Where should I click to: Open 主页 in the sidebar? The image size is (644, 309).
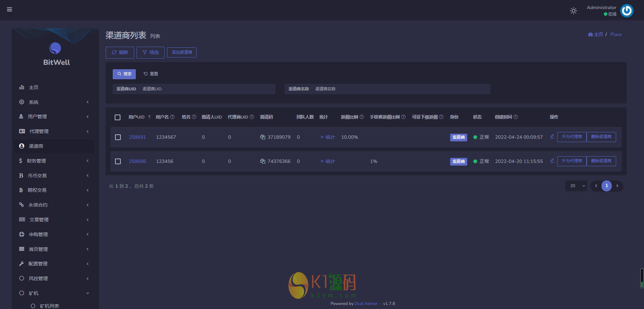[54, 87]
